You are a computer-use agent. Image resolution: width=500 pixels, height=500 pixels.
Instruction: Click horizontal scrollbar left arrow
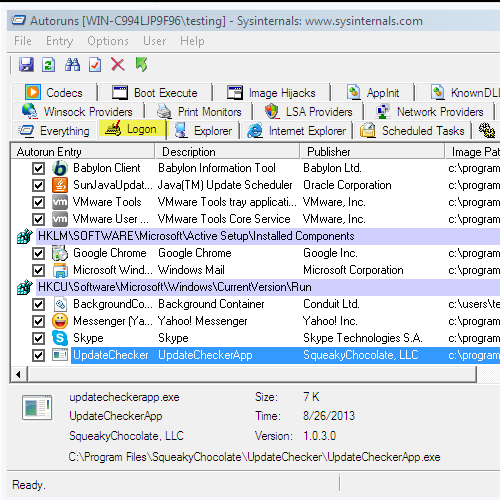click(19, 374)
